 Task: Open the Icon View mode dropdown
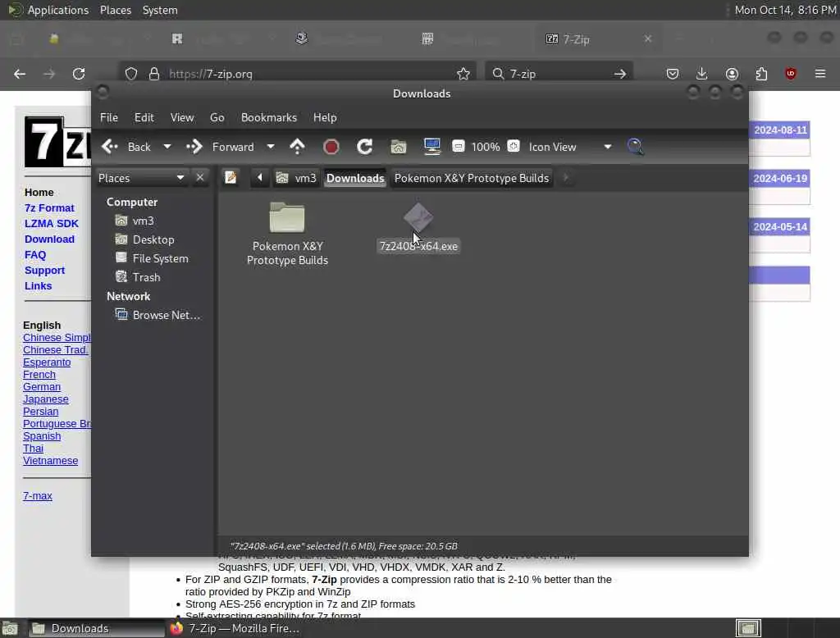[x=570, y=147]
